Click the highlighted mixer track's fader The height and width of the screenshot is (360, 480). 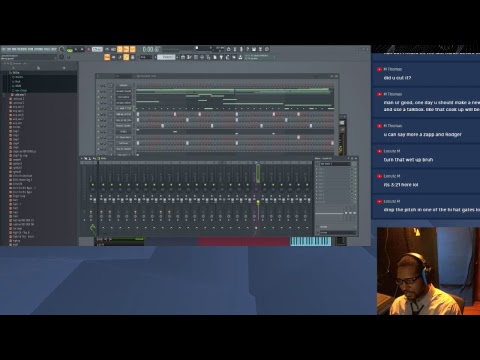click(258, 202)
